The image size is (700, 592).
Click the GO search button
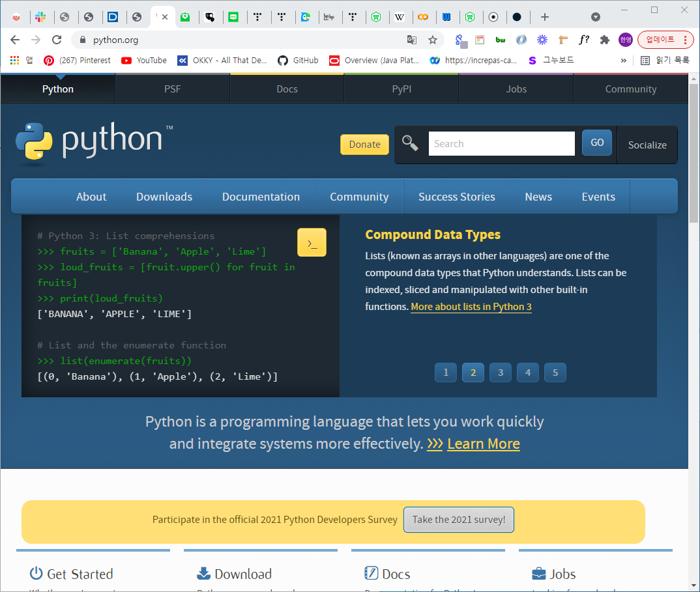click(597, 143)
